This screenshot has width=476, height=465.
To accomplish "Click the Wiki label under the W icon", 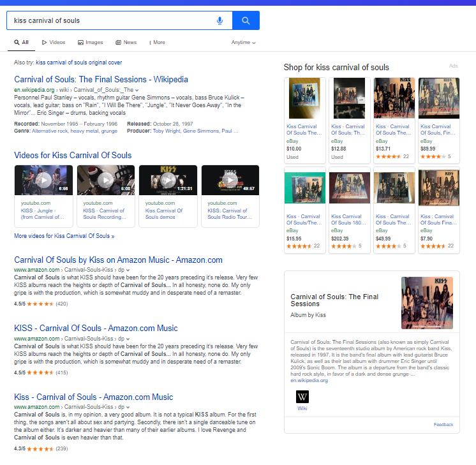I will (x=302, y=408).
